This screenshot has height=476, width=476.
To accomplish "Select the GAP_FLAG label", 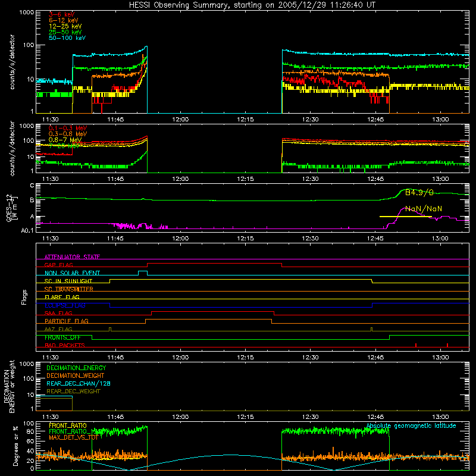I will (x=58, y=265).
